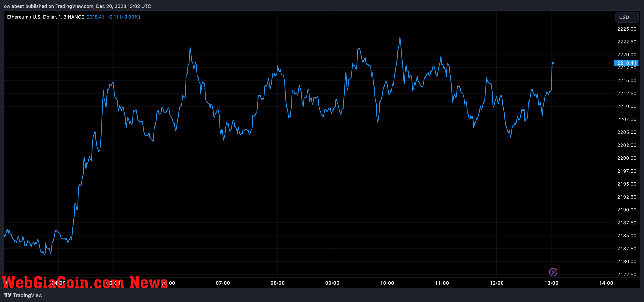Viewport: 644px width, 302px height.
Task: Click the 2182.50 price axis label
Action: (627, 249)
